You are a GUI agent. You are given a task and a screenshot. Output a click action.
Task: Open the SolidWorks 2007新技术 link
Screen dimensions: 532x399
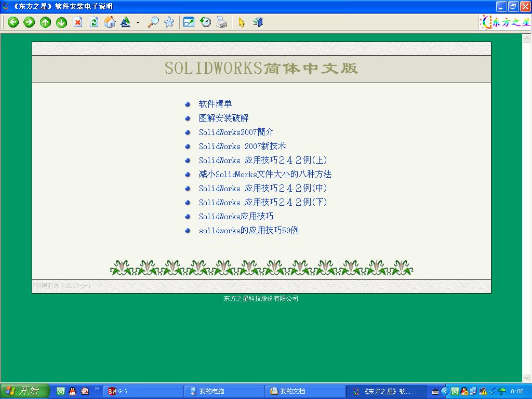(242, 146)
